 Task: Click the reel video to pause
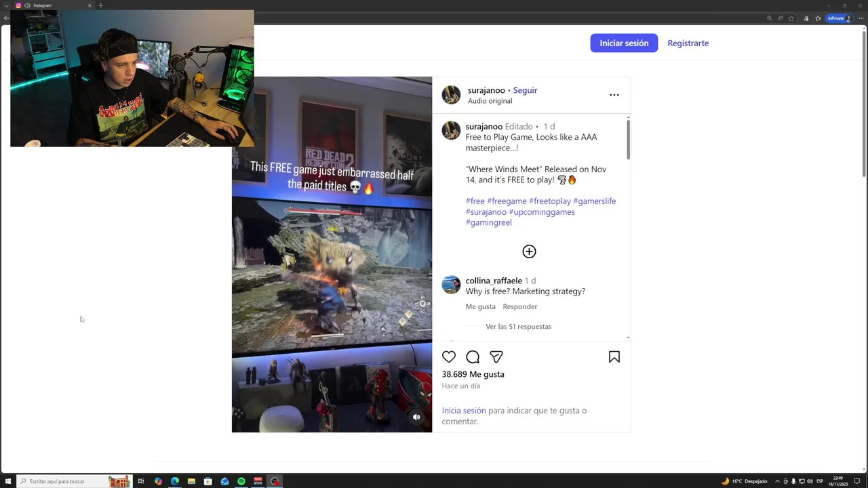332,254
